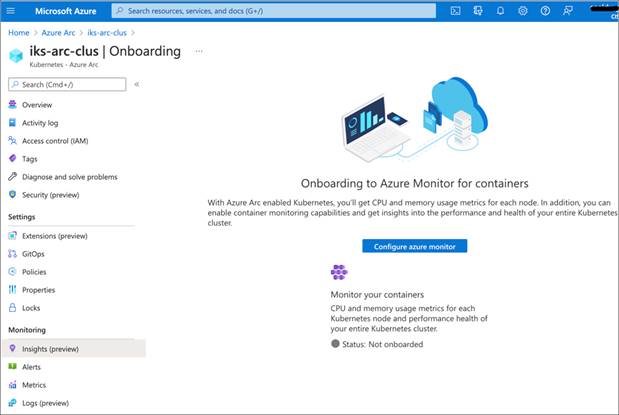Click the Alerts icon
The image size is (619, 415).
point(13,367)
